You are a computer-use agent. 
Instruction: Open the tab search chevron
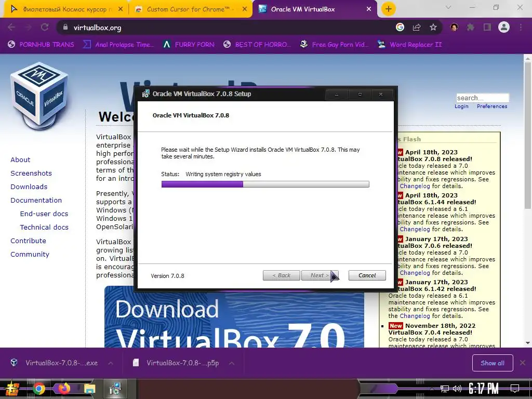pos(448,7)
